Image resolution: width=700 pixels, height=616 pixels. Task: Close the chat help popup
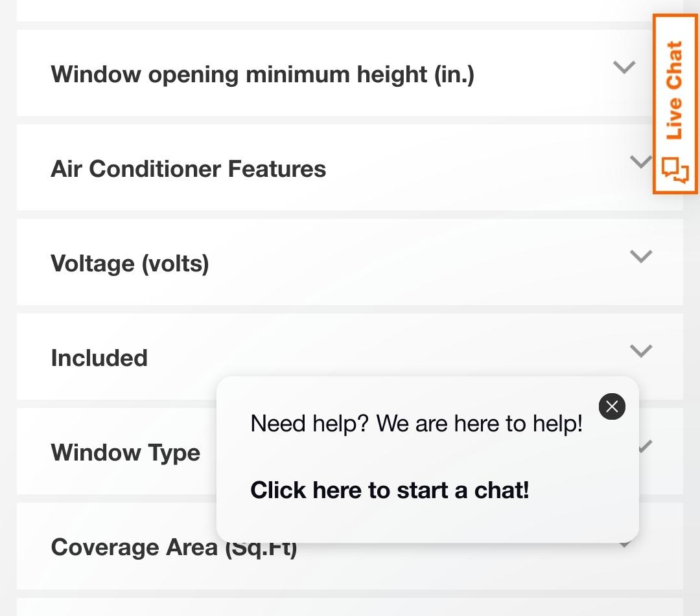click(612, 407)
